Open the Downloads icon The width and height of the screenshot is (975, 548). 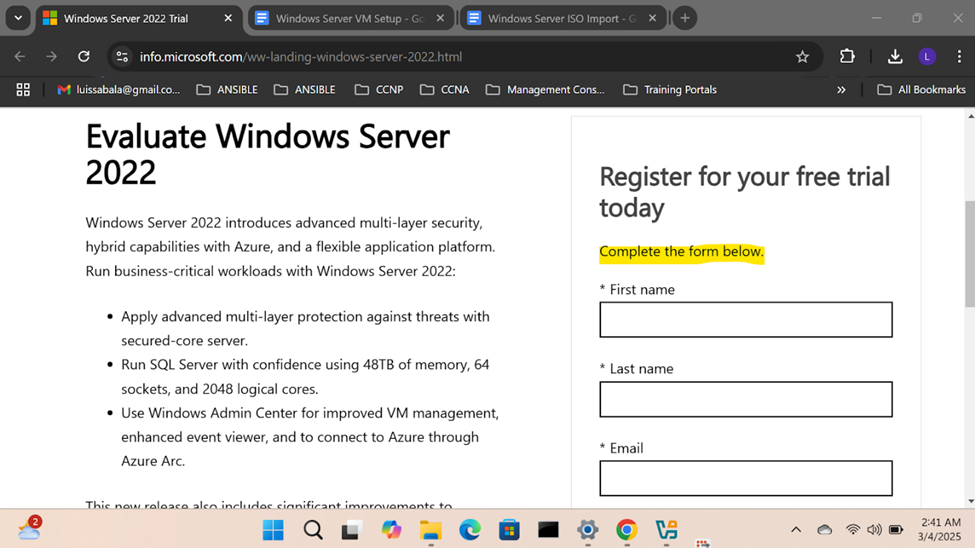(895, 57)
